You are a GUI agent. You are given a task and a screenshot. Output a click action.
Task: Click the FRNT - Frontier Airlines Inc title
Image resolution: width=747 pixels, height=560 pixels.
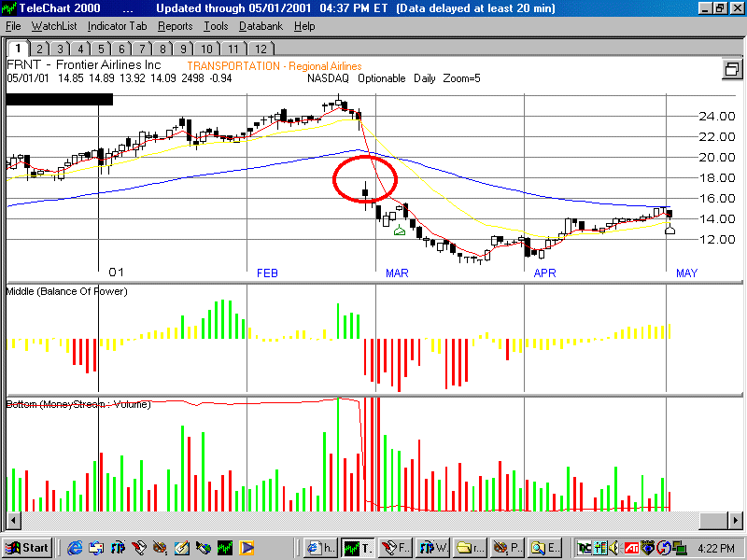coord(84,64)
